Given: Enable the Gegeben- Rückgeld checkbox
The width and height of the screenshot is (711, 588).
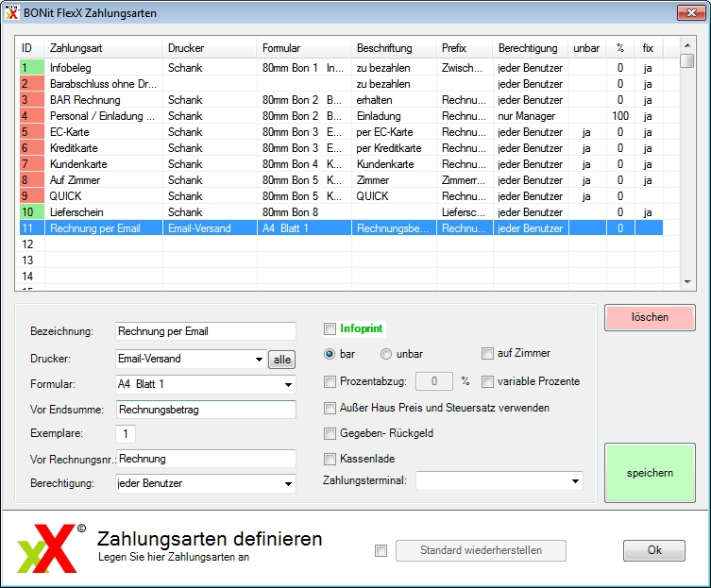Looking at the screenshot, I should point(330,433).
